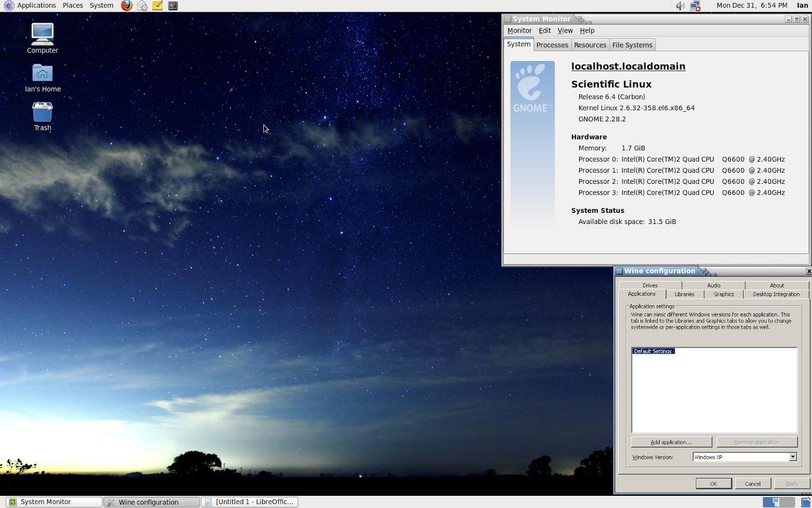812x508 pixels.
Task: Click OK in the Wine configuration dialog
Action: coord(714,483)
